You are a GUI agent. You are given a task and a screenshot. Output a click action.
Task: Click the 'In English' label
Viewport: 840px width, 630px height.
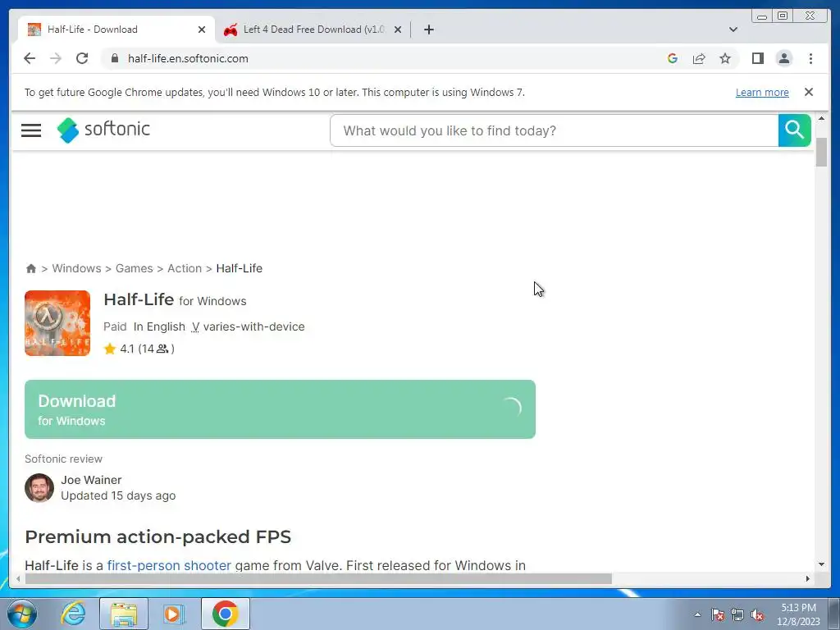(159, 326)
